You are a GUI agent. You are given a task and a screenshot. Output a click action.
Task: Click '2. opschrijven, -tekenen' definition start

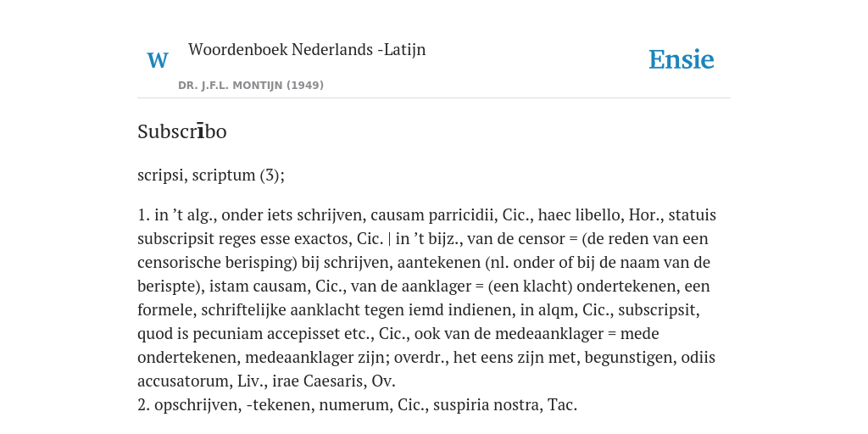coord(225,405)
